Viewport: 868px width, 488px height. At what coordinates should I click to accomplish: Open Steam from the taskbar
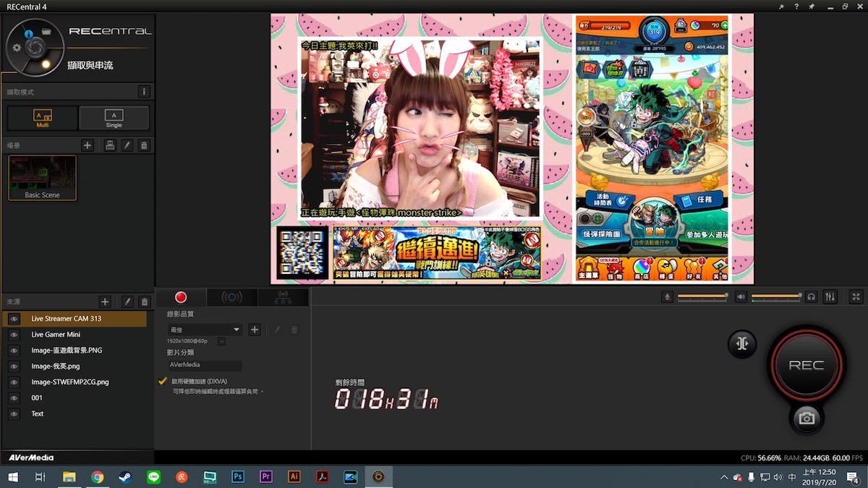coord(125,477)
